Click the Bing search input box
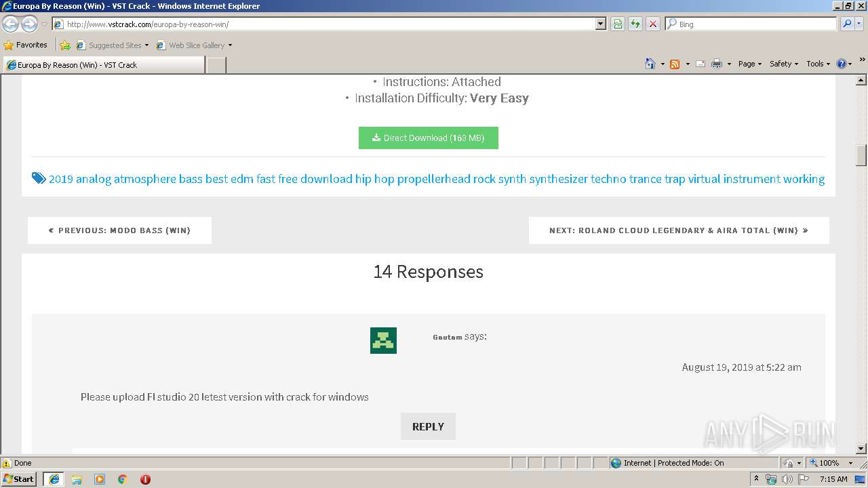Image resolution: width=868 pixels, height=488 pixels. pyautogui.click(x=751, y=24)
